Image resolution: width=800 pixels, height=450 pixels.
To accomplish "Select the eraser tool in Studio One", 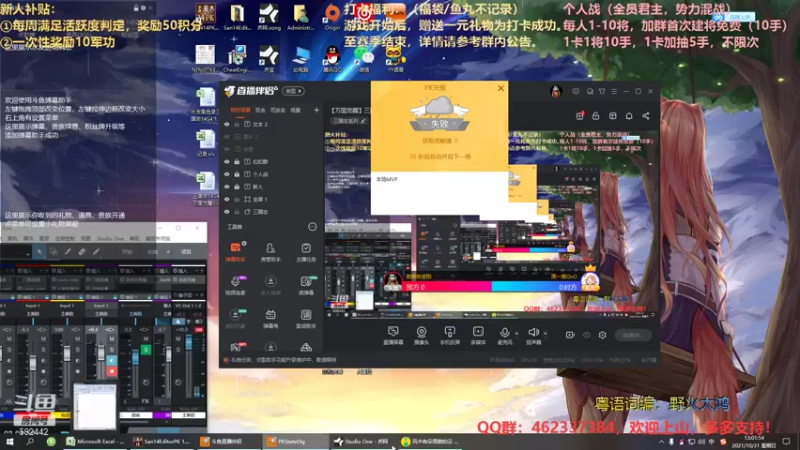I will [82, 252].
